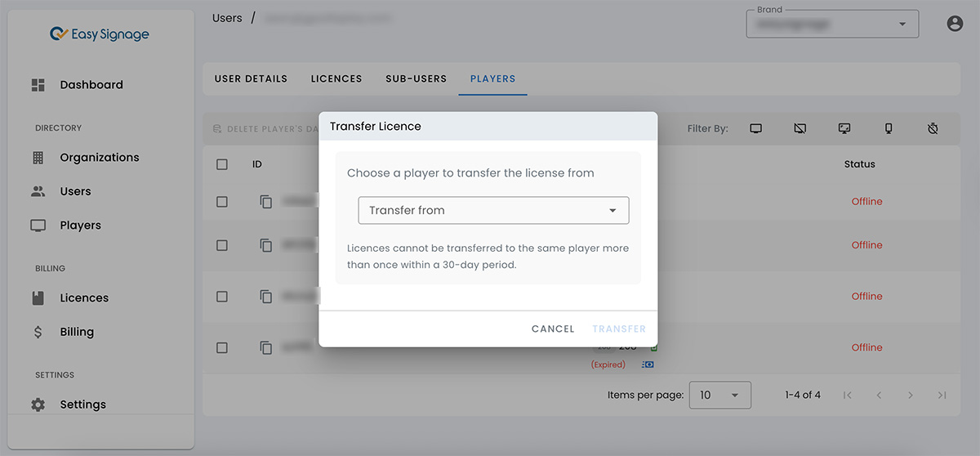Click the timer-off filter icon
The image size is (980, 456).
[x=933, y=128]
